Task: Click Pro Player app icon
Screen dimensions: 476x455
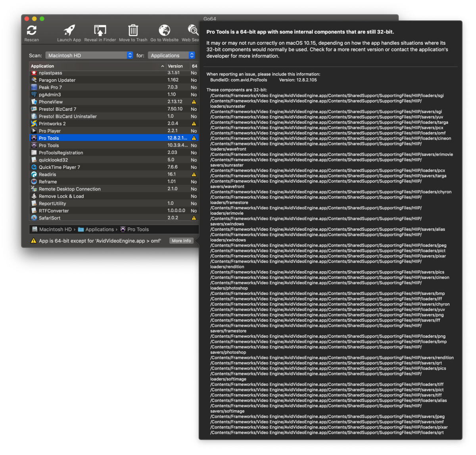Action: pyautogui.click(x=34, y=131)
